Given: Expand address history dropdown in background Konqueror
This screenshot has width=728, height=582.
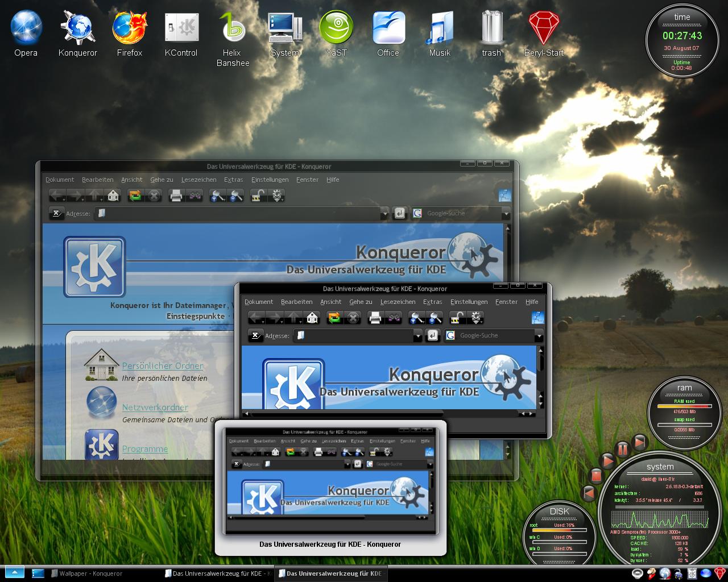Looking at the screenshot, I should point(384,214).
